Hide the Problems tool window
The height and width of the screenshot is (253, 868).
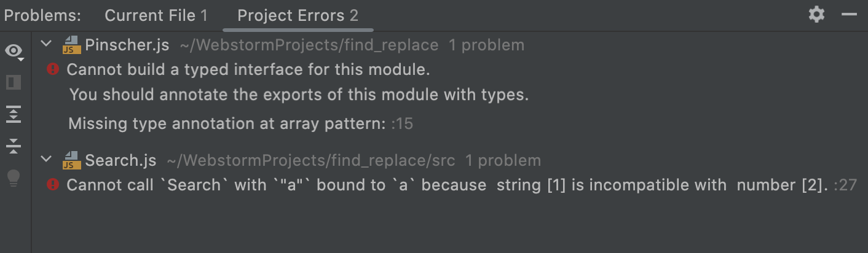pos(849,15)
